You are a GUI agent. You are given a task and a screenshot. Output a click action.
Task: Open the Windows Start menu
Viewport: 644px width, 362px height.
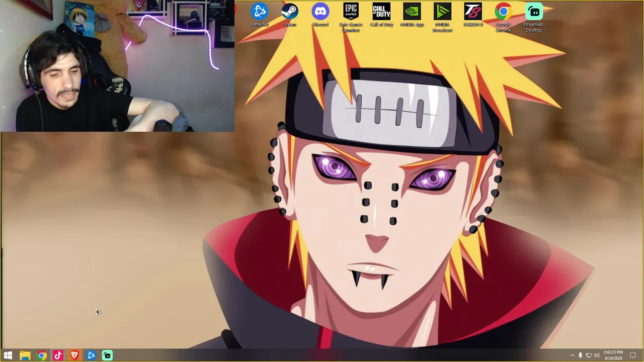[8, 355]
